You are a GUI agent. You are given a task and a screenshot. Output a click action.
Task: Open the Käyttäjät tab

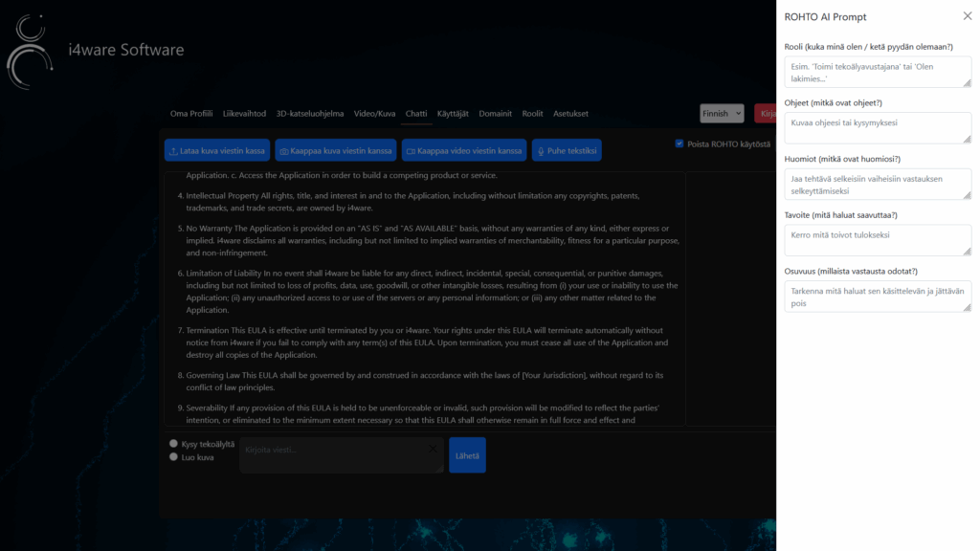[x=453, y=114]
